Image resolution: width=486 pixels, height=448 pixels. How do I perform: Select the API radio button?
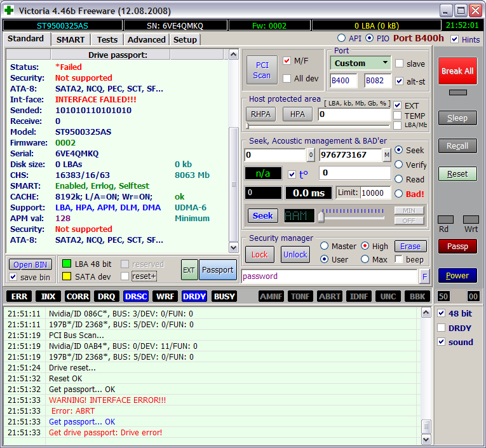[x=341, y=38]
